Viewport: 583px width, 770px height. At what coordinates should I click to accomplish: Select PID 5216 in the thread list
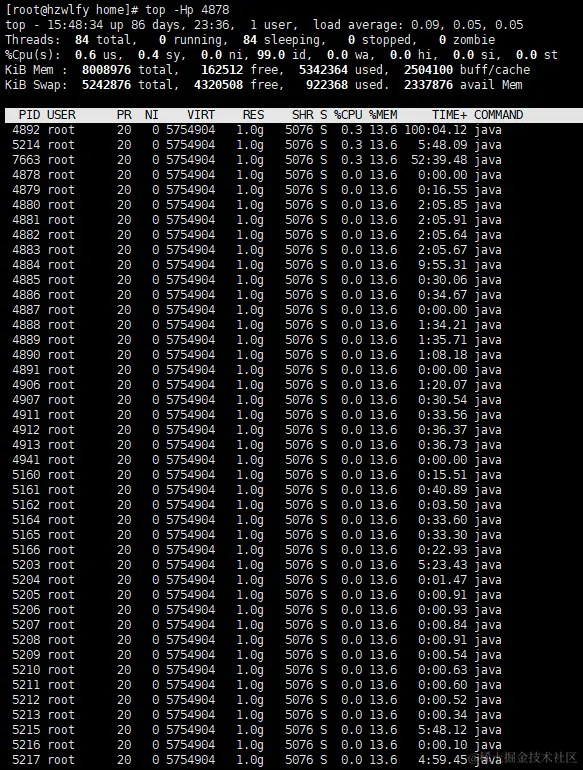tap(26, 744)
